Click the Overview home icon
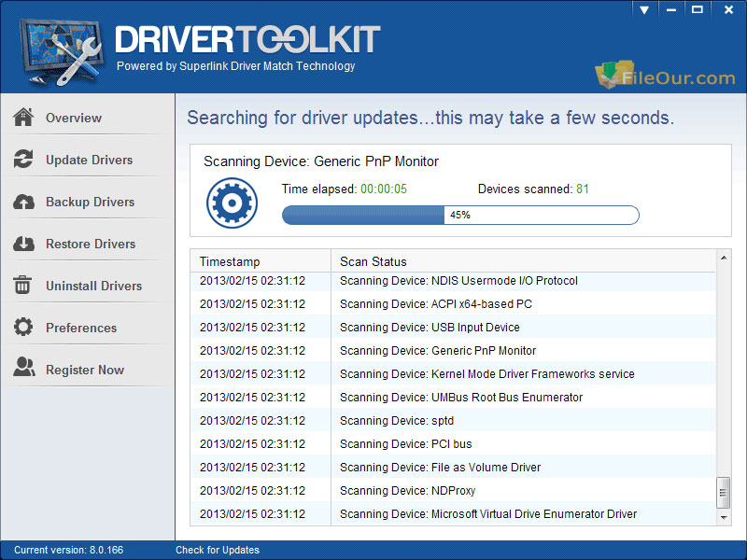 click(23, 118)
